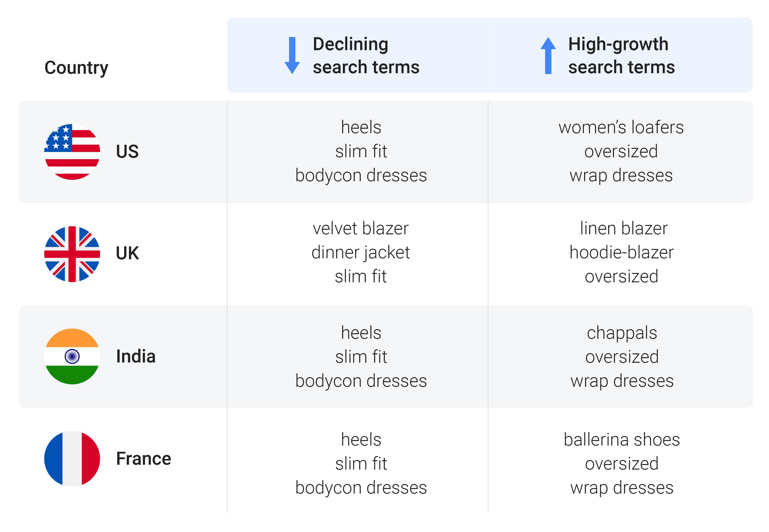Click the US flag icon
The width and height of the screenshot is (769, 532).
pos(72,152)
